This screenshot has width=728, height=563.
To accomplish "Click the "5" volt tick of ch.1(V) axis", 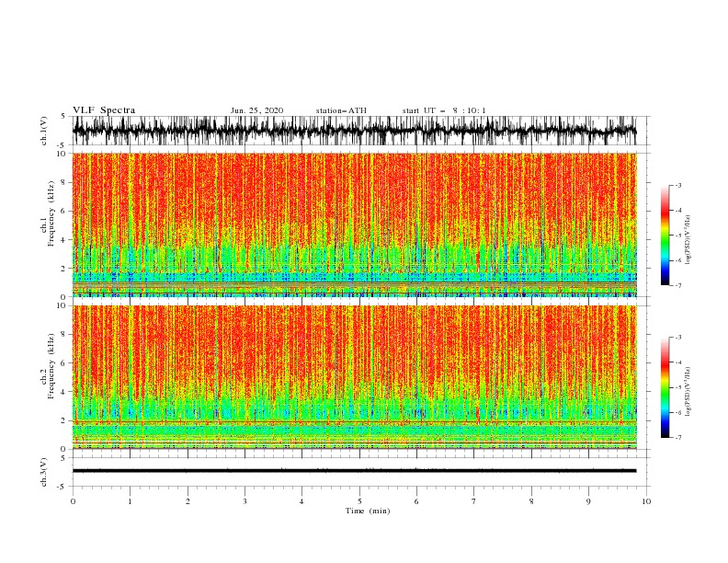I will click(64, 116).
